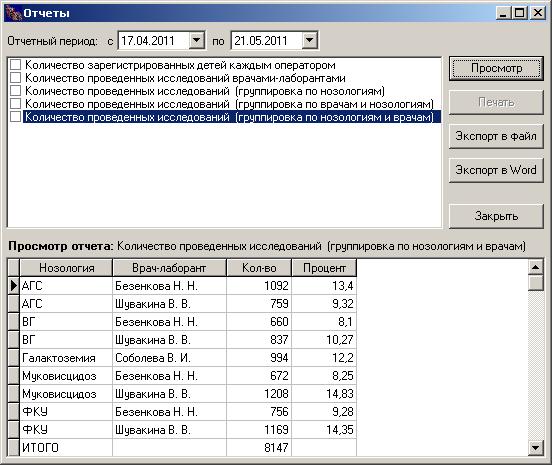The width and height of the screenshot is (552, 465).
Task: Click the Процент column header
Action: click(x=324, y=268)
